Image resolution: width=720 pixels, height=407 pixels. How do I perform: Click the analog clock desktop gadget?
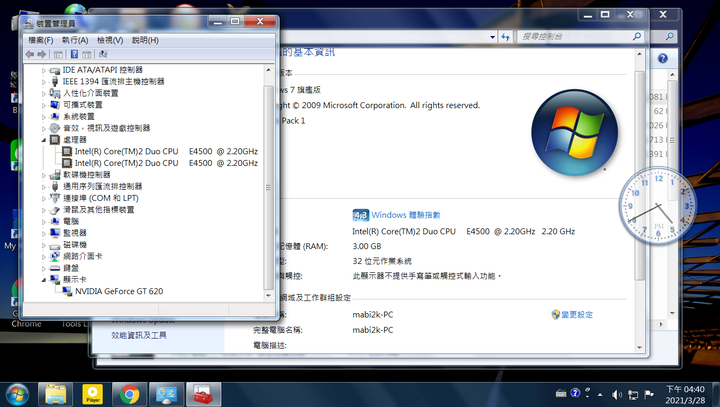[658, 206]
